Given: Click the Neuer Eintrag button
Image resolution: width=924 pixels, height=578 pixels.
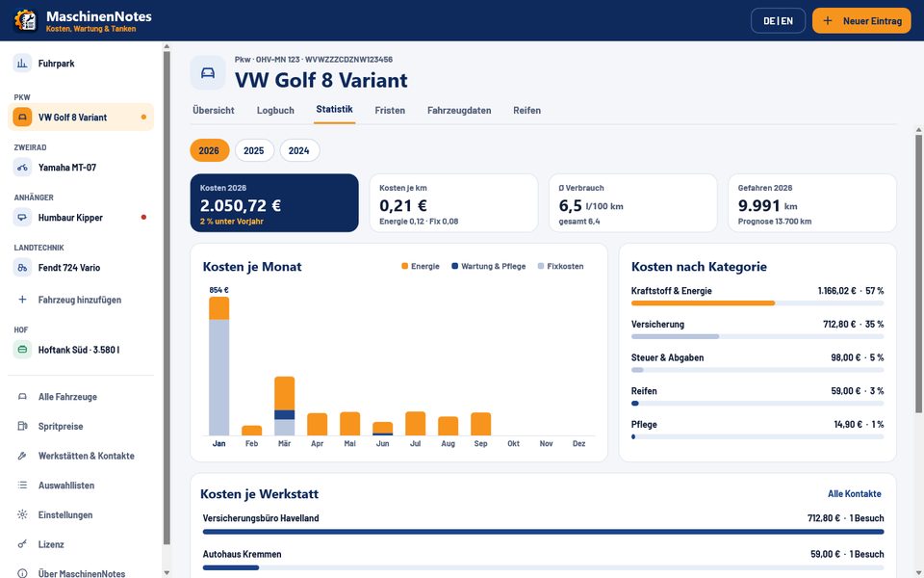Looking at the screenshot, I should point(861,20).
